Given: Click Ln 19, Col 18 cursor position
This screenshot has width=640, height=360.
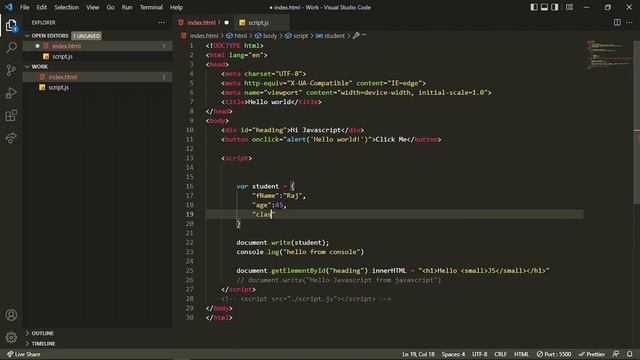Looking at the screenshot, I should (418, 354).
